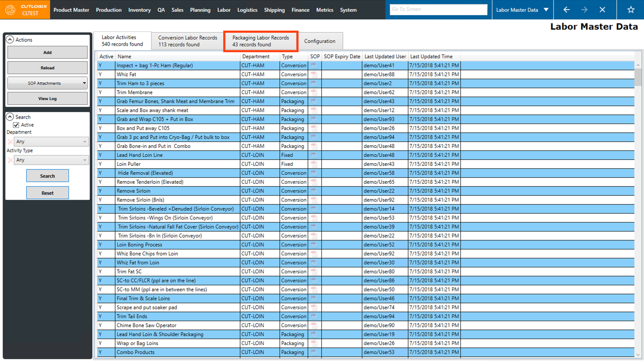Click the favorites star icon

(x=630, y=9)
